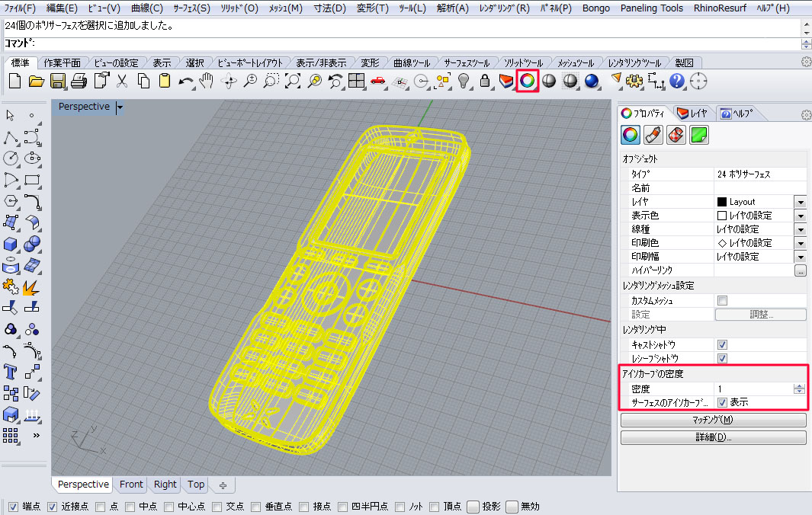Click the Open folder icon

pos(37,82)
